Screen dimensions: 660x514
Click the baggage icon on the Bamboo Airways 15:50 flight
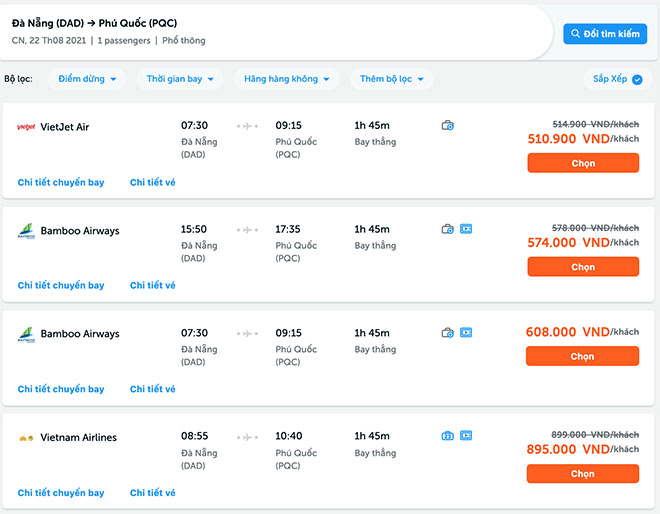pos(448,229)
